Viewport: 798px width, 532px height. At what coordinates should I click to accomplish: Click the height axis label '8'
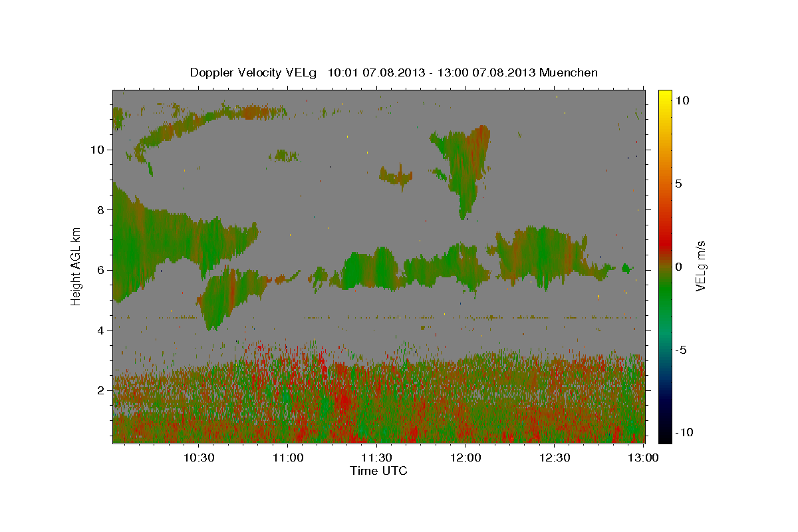[100, 210]
